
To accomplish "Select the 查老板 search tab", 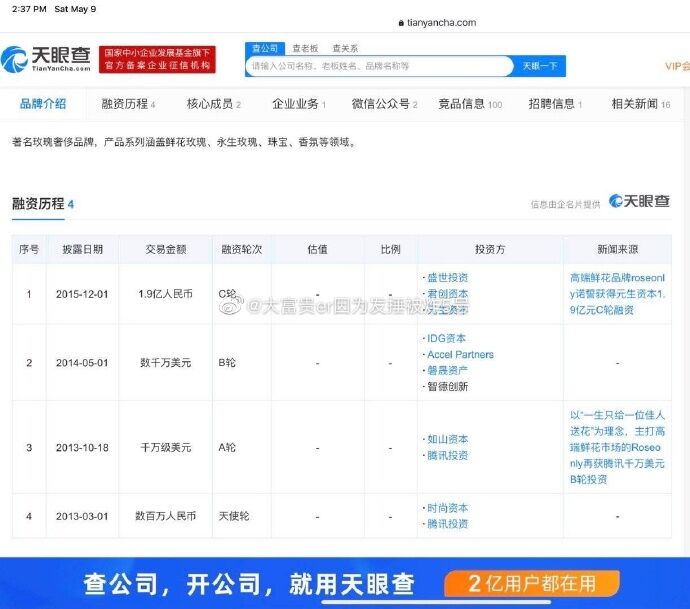I will tap(305, 48).
